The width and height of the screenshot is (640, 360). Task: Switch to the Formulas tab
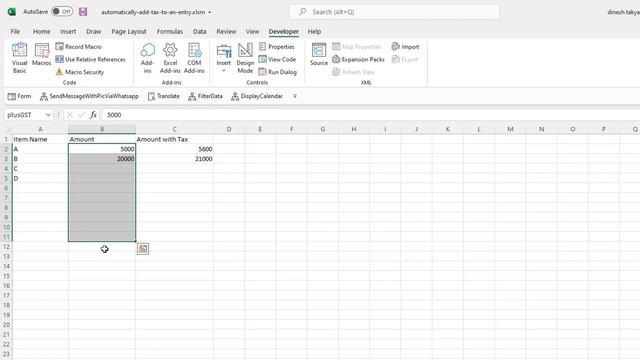pos(170,31)
